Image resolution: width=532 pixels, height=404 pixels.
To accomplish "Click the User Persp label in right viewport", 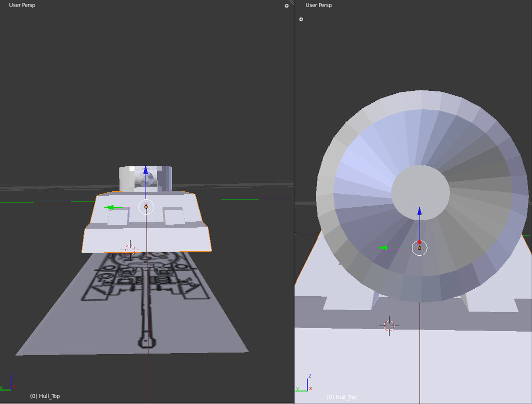I will coord(318,5).
